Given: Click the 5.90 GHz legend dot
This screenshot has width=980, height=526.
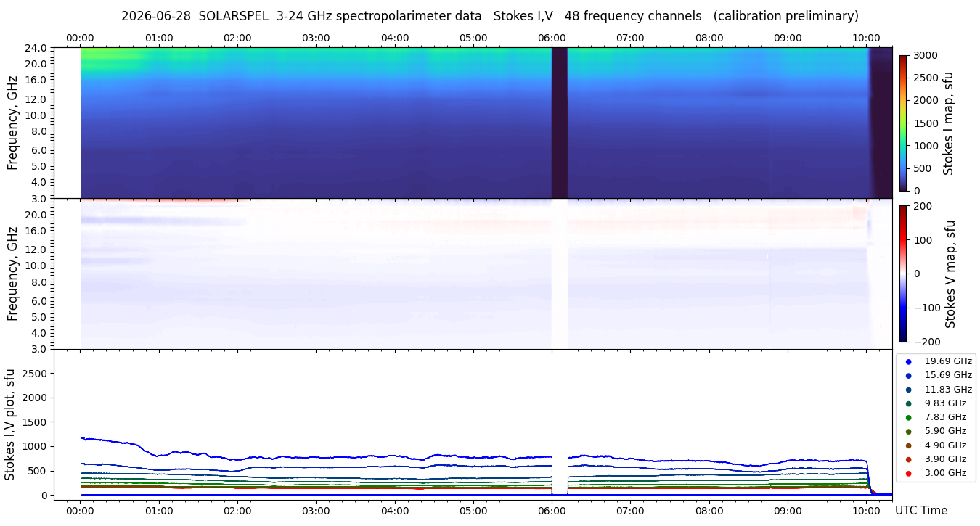Looking at the screenshot, I should (x=908, y=432).
